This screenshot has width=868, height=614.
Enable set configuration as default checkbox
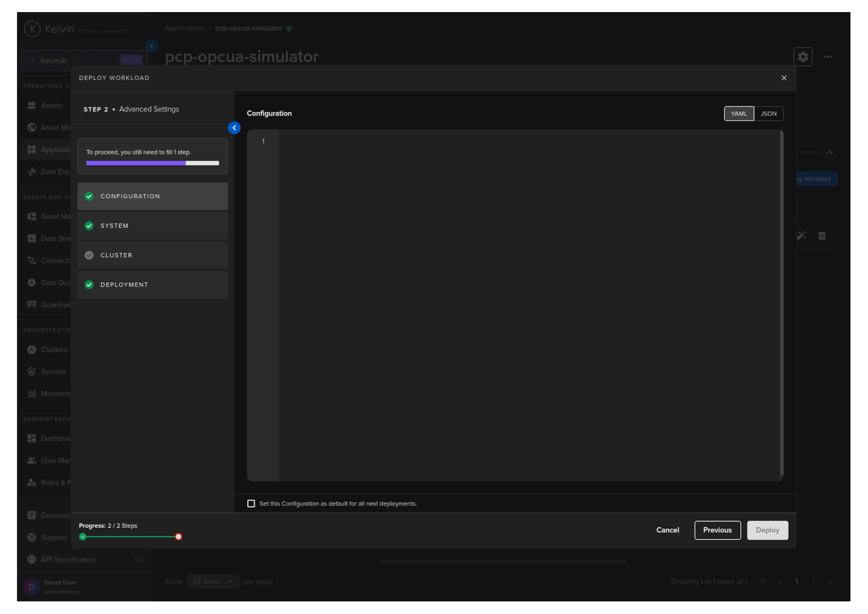pyautogui.click(x=251, y=504)
